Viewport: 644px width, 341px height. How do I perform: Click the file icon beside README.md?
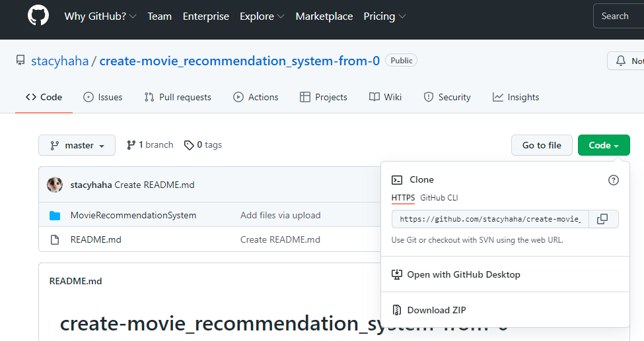(55, 239)
